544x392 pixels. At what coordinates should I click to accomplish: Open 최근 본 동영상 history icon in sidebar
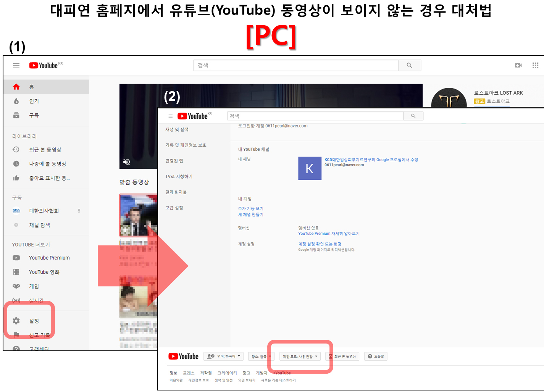(16, 150)
